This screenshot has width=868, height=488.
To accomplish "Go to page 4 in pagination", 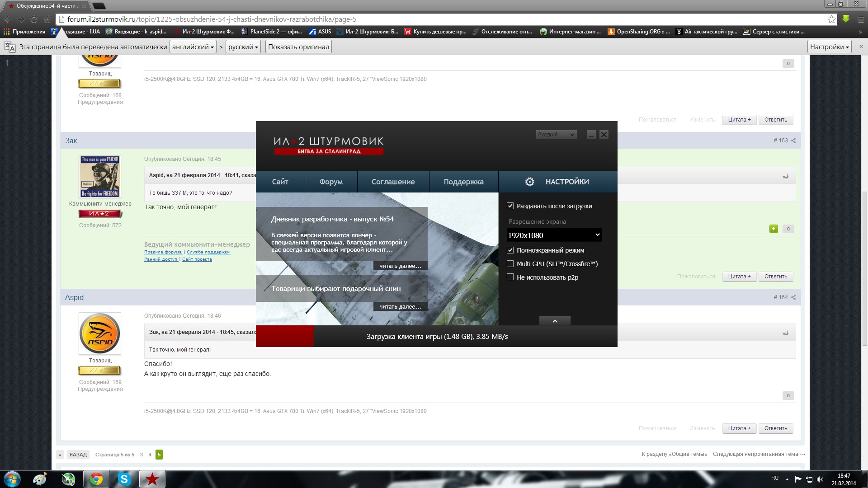I will (150, 455).
